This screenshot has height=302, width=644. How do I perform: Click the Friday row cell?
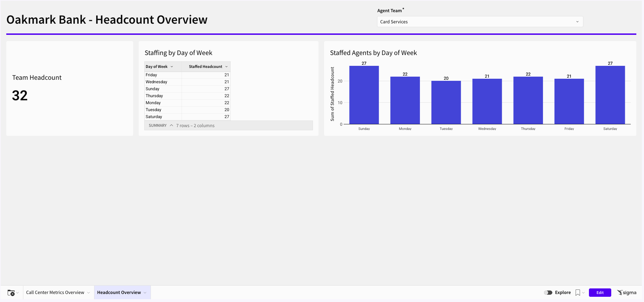coord(163,75)
